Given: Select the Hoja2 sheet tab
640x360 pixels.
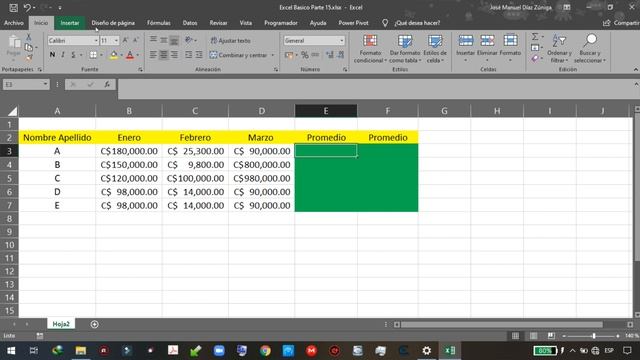Looking at the screenshot, I should pos(61,324).
